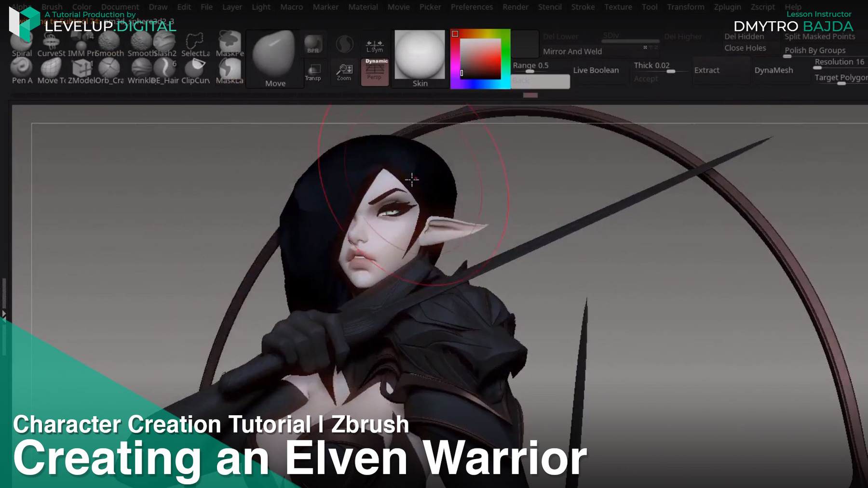Open the Zplugin menu
Viewport: 868px width, 488px height.
pyautogui.click(x=727, y=7)
